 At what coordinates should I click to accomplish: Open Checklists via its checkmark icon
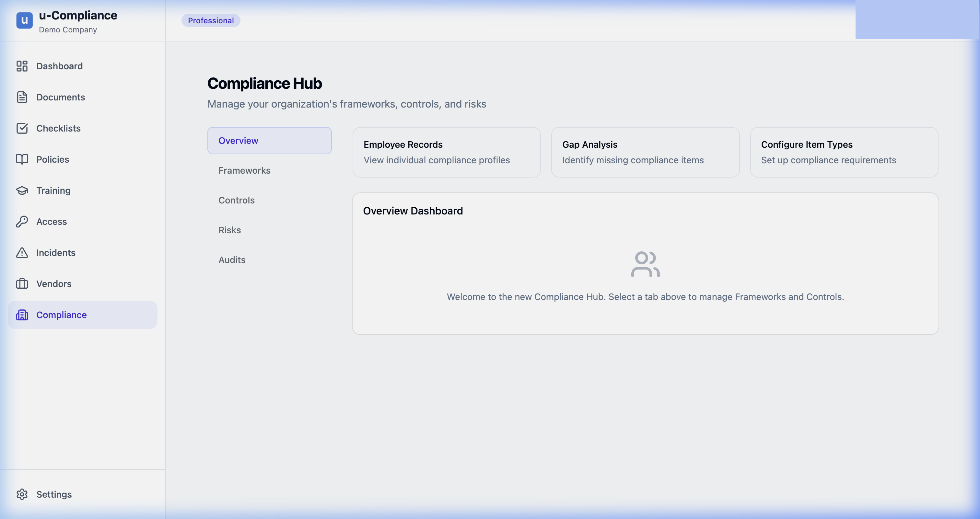click(x=22, y=128)
